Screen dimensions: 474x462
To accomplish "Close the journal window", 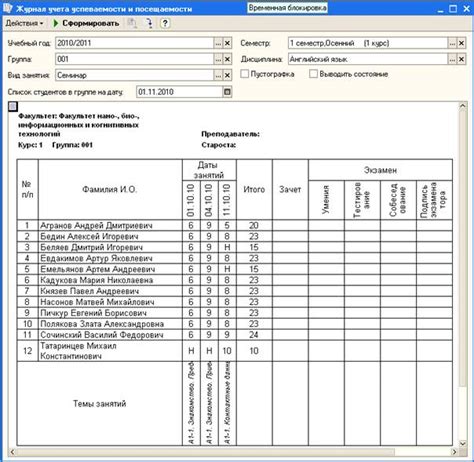I will pos(466,9).
